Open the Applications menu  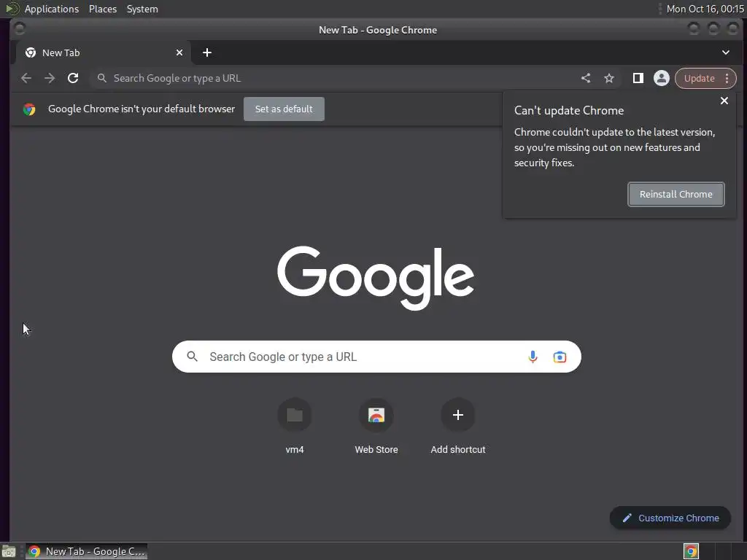coord(52,9)
